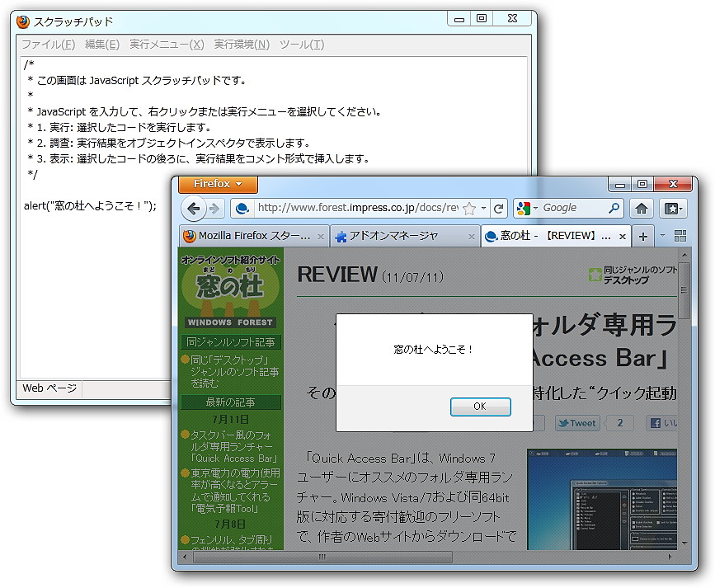
Task: Open the ツール menu in Scratchpad
Action: coord(302,45)
